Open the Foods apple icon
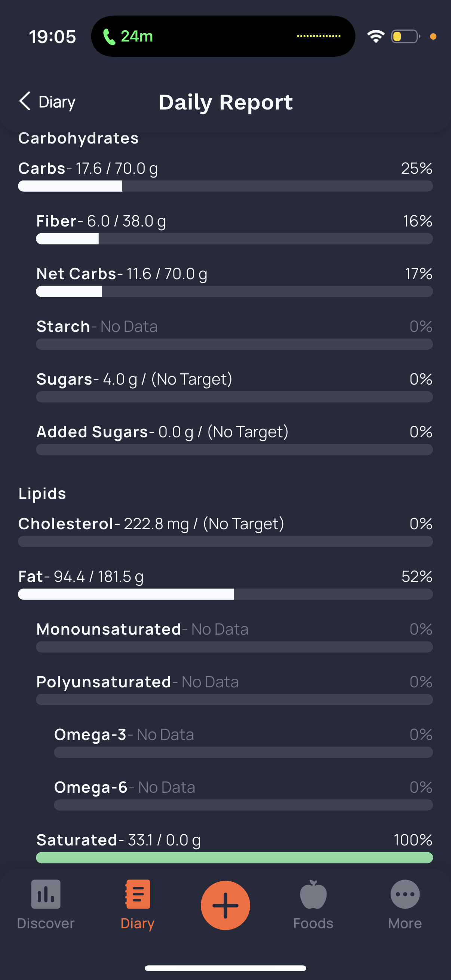The image size is (451, 980). [x=313, y=894]
